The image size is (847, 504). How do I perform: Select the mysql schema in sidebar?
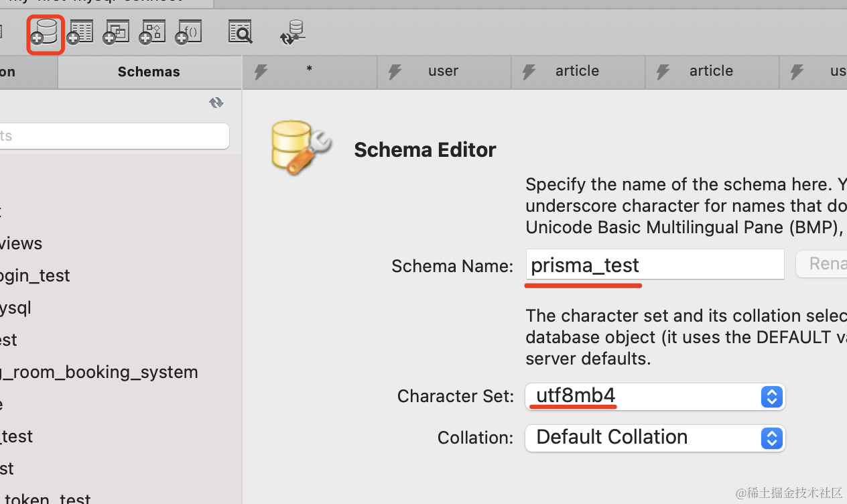point(16,308)
